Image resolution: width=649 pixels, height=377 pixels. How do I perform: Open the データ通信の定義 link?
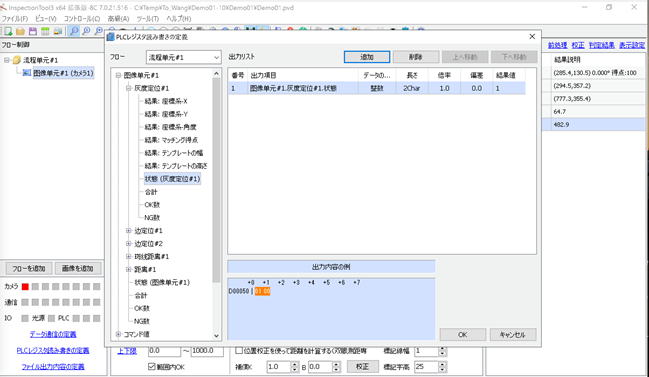point(53,334)
